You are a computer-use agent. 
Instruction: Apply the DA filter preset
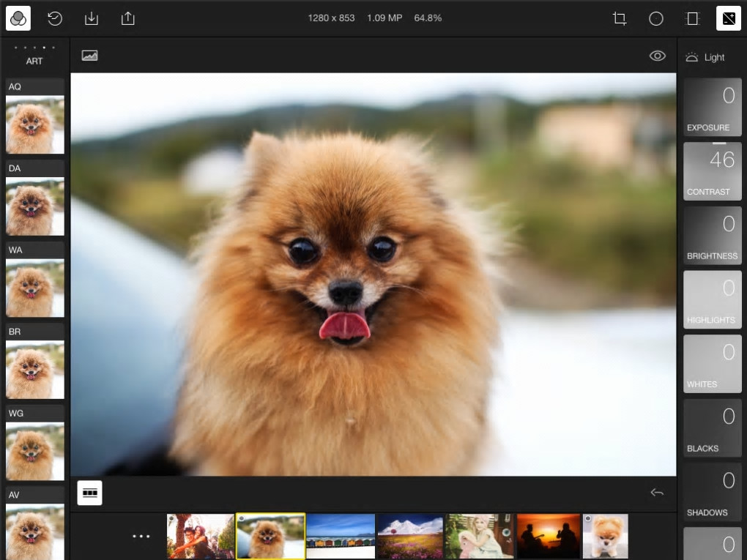34,199
